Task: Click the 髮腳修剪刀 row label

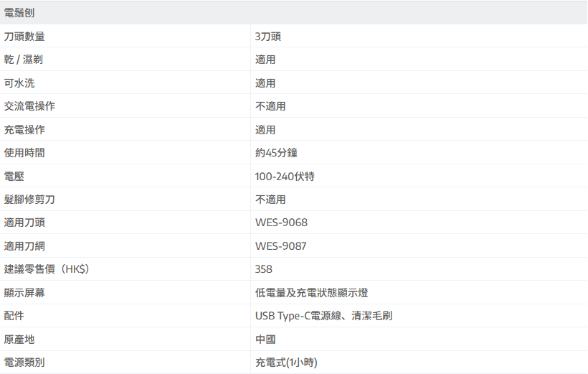Action: [29, 200]
